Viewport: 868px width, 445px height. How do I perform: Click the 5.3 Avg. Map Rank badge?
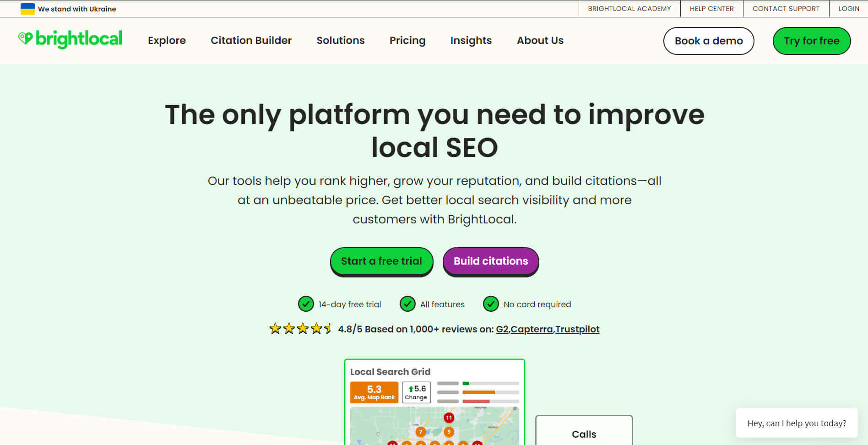pyautogui.click(x=374, y=392)
